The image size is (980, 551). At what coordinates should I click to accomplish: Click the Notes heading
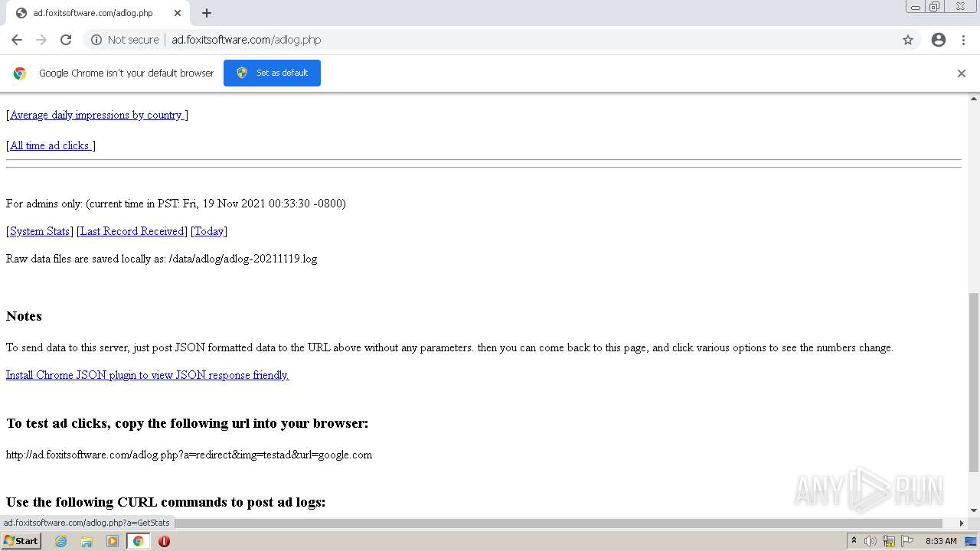(x=24, y=316)
